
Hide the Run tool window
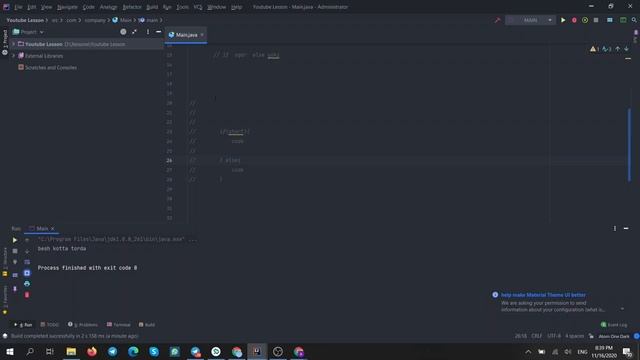(626, 229)
